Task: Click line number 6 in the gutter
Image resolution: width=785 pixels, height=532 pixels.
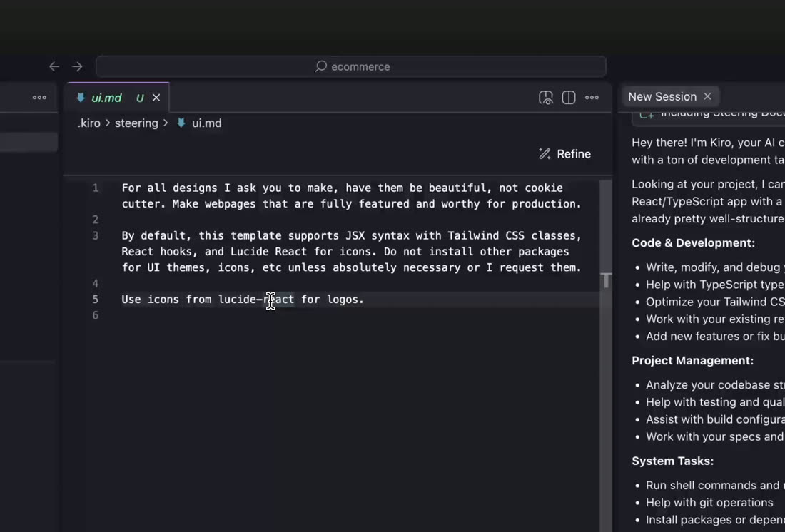Action: (x=96, y=315)
